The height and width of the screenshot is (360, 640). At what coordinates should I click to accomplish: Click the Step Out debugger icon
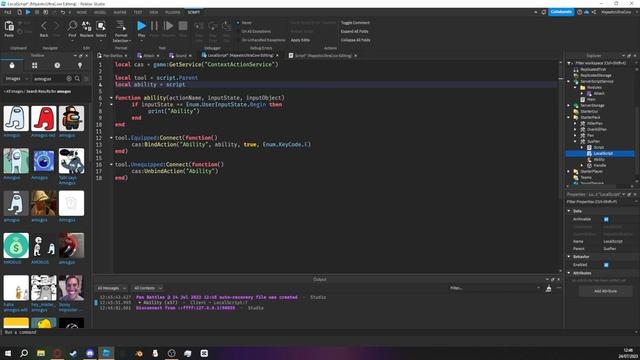[x=227, y=27]
